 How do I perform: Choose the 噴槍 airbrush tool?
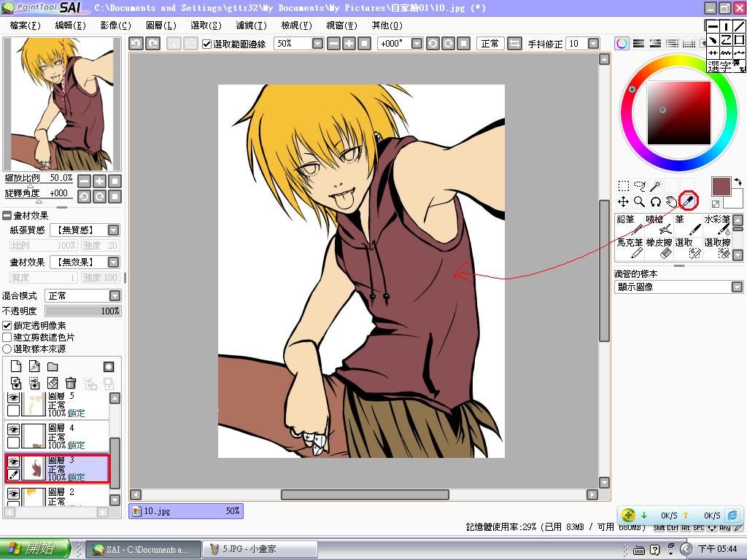[659, 225]
